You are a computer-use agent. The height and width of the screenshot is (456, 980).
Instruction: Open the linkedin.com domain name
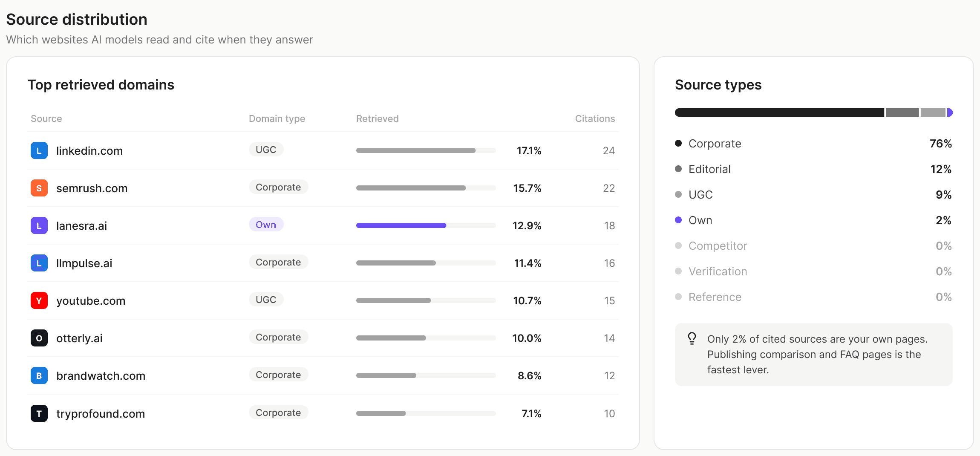[x=89, y=151]
